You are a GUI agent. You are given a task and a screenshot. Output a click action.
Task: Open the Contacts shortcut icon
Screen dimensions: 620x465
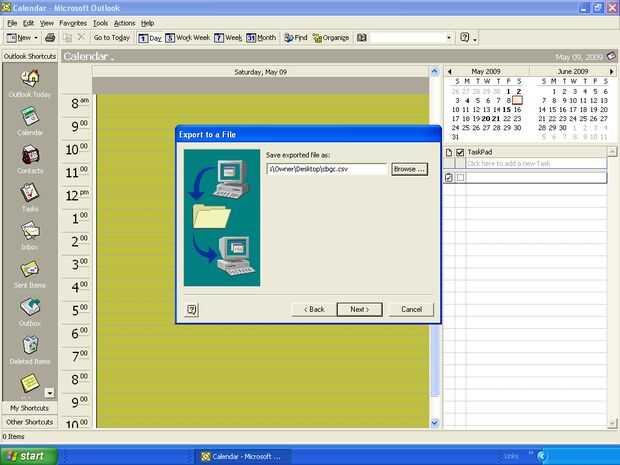(30, 155)
